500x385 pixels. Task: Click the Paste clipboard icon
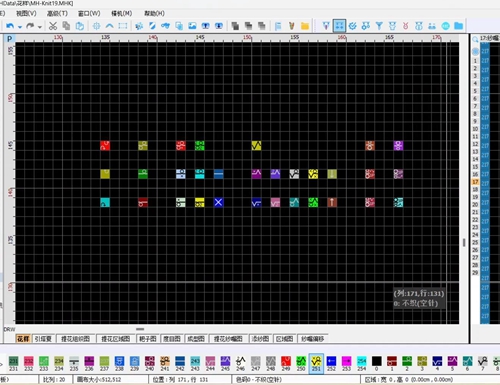tap(80, 26)
